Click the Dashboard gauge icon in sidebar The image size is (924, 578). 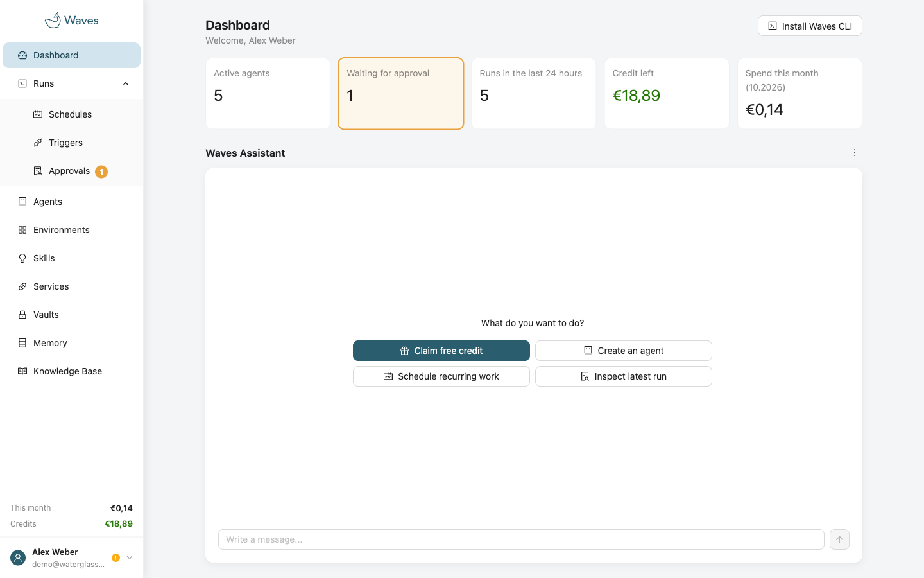[x=22, y=55]
